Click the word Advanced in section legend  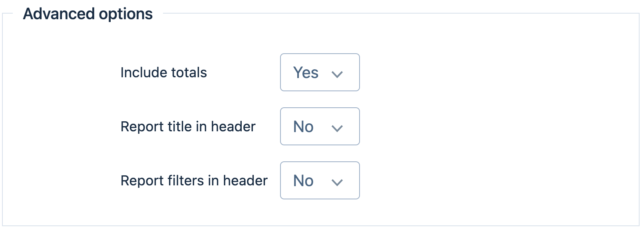click(59, 14)
